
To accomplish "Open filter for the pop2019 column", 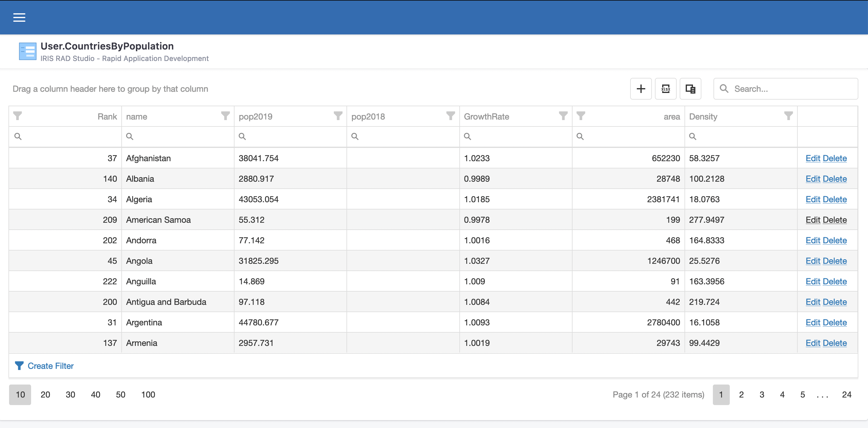I will click(x=338, y=116).
